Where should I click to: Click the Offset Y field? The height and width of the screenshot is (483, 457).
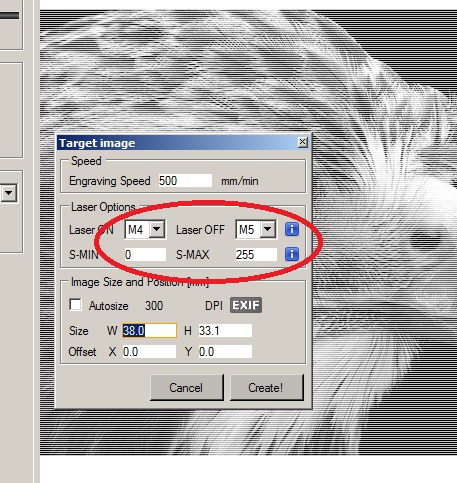pyautogui.click(x=225, y=351)
